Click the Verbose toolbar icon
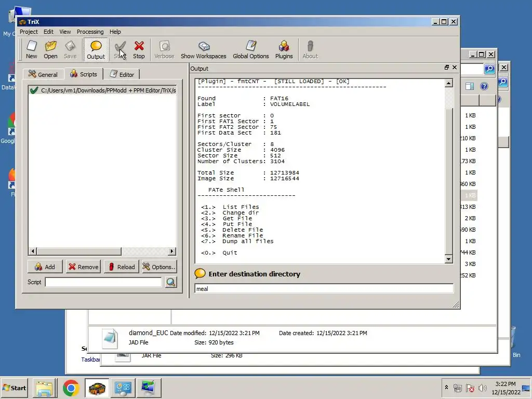Image resolution: width=532 pixels, height=399 pixels. click(x=164, y=49)
